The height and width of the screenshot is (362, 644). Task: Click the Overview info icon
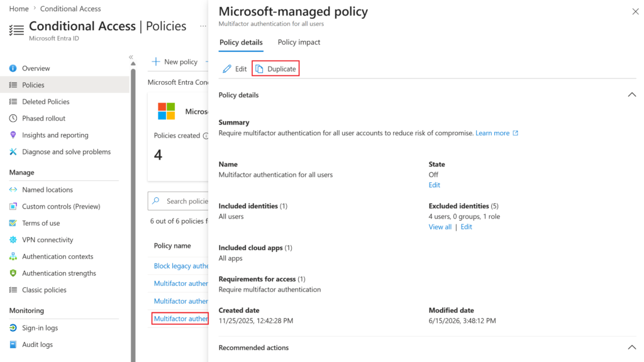(13, 68)
